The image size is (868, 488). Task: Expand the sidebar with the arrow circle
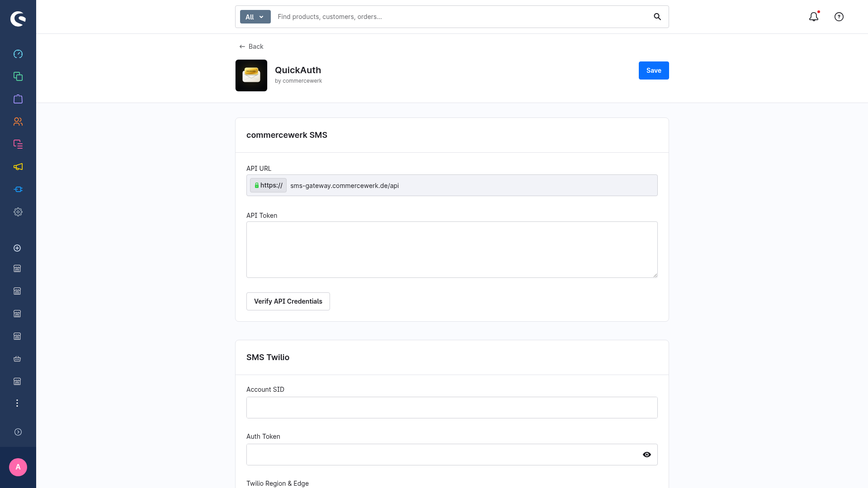pos(18,432)
